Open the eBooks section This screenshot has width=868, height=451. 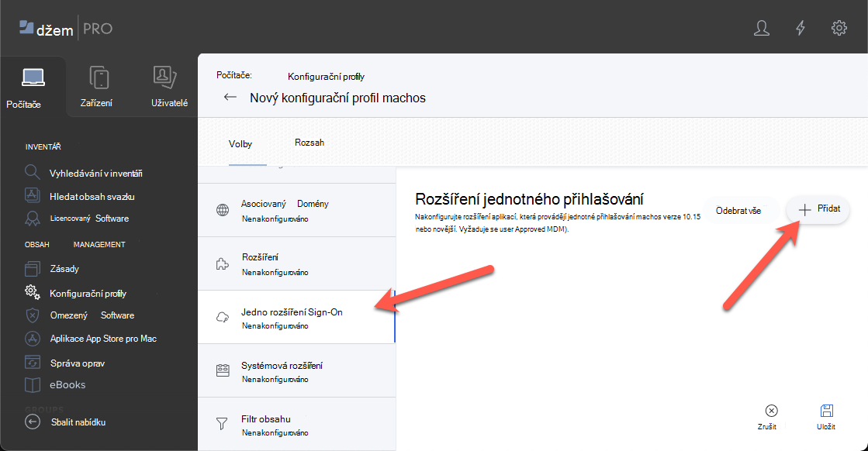tap(68, 384)
